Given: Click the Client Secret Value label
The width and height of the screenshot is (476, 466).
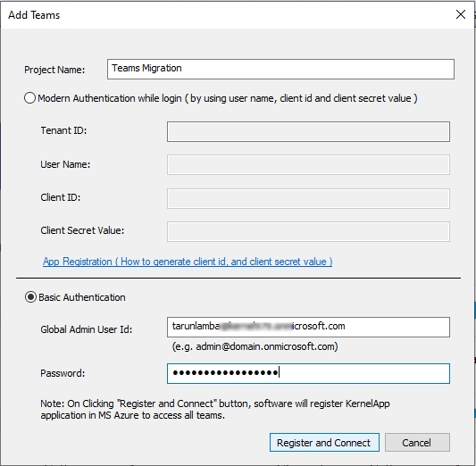Looking at the screenshot, I should 82,230.
